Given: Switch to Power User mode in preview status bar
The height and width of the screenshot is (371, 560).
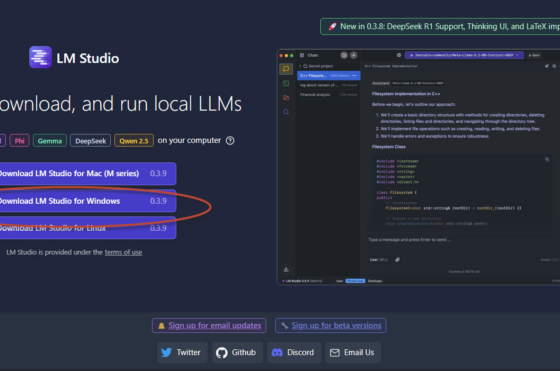Looking at the screenshot, I should 355,281.
